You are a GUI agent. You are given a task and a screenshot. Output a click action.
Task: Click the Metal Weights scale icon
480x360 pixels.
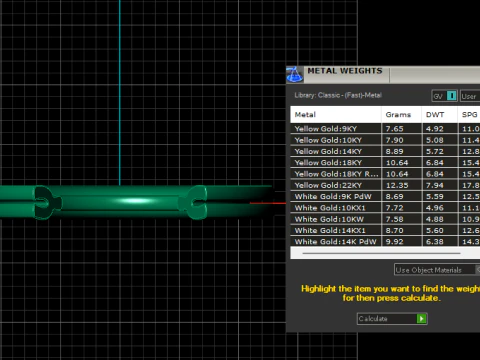[295, 74]
